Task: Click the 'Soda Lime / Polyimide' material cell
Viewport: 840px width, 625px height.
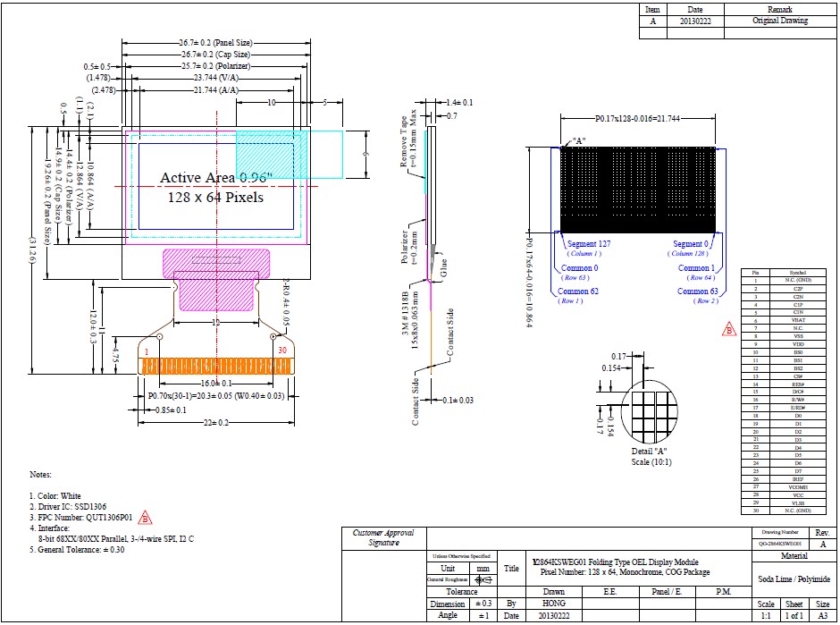Action: pyautogui.click(x=794, y=579)
